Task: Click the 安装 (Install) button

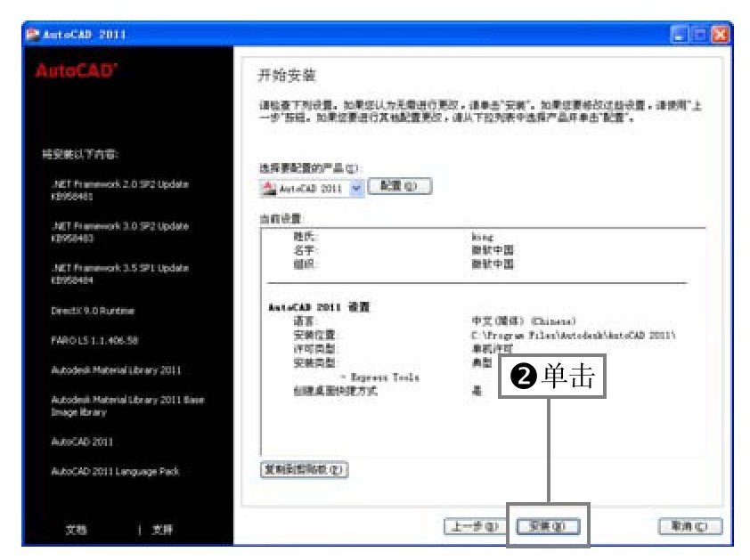Action: coord(548,526)
